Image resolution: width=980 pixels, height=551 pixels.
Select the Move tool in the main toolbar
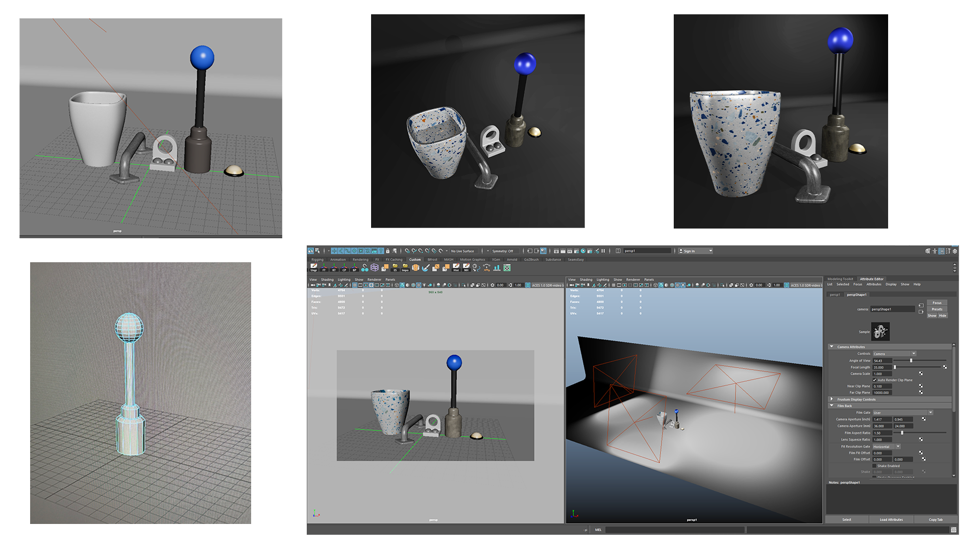pos(334,251)
